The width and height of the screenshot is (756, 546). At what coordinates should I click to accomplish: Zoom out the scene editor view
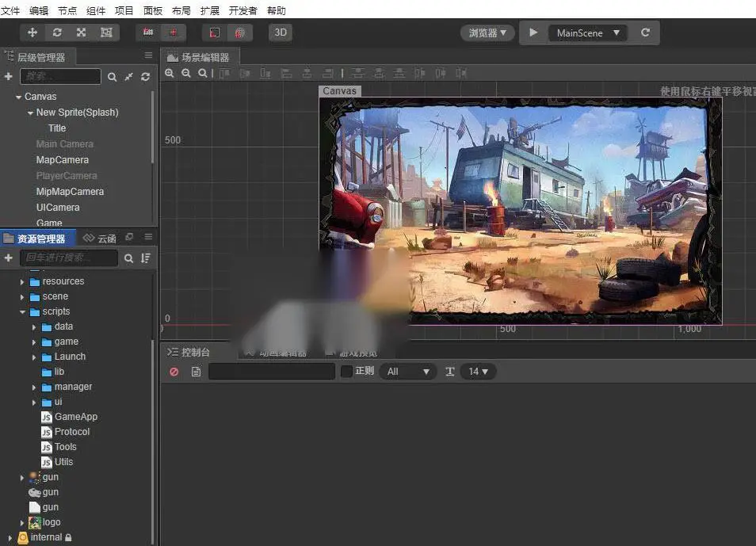point(186,74)
